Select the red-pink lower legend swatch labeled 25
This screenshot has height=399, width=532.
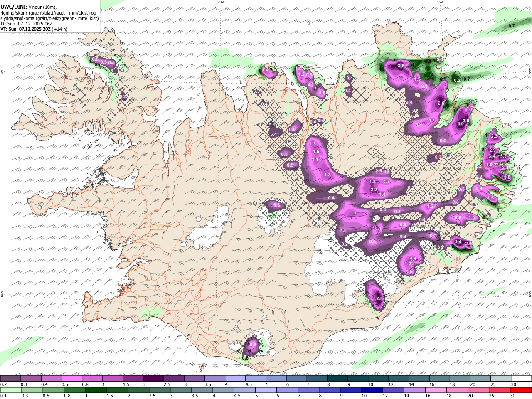point(499,390)
